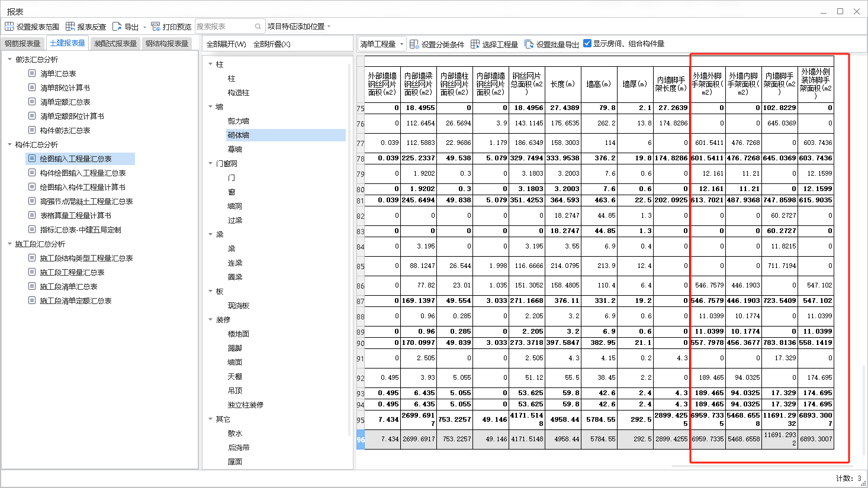The height and width of the screenshot is (488, 868).
Task: Collapse the 柱 category
Action: pyautogui.click(x=210, y=64)
